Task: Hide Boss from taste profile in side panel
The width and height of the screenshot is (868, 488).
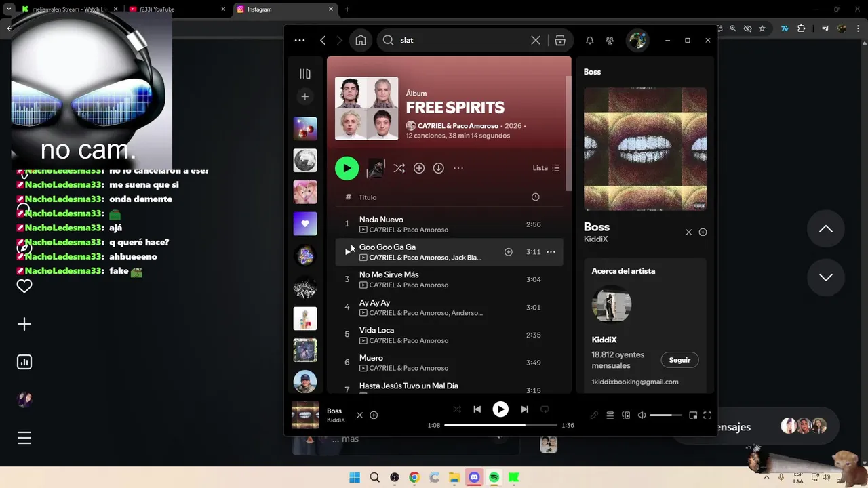Action: [688, 232]
